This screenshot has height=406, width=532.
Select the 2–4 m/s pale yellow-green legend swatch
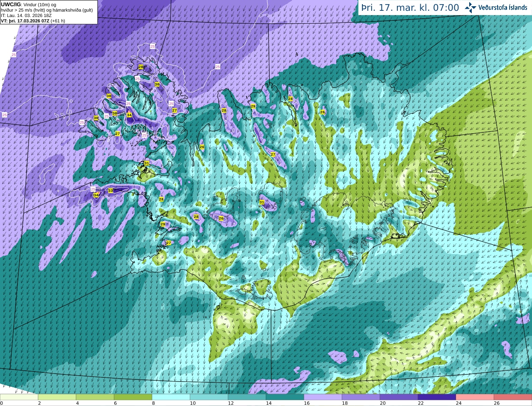click(x=57, y=397)
